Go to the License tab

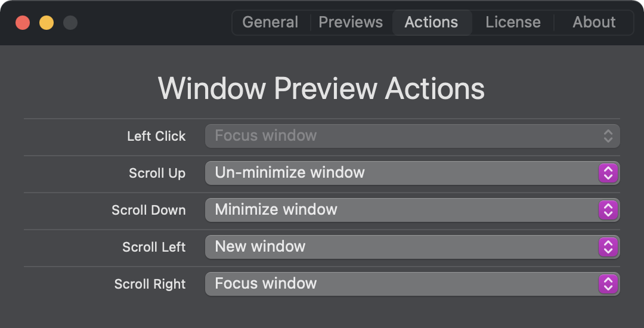(x=513, y=22)
